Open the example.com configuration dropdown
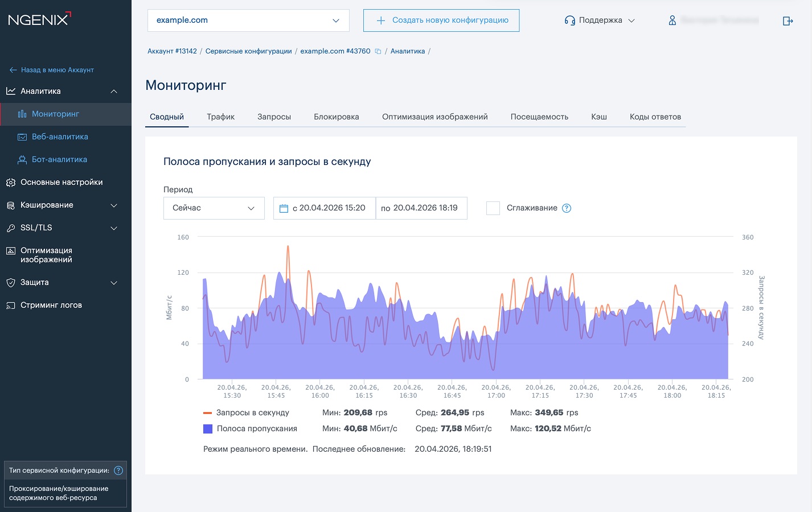 point(248,20)
